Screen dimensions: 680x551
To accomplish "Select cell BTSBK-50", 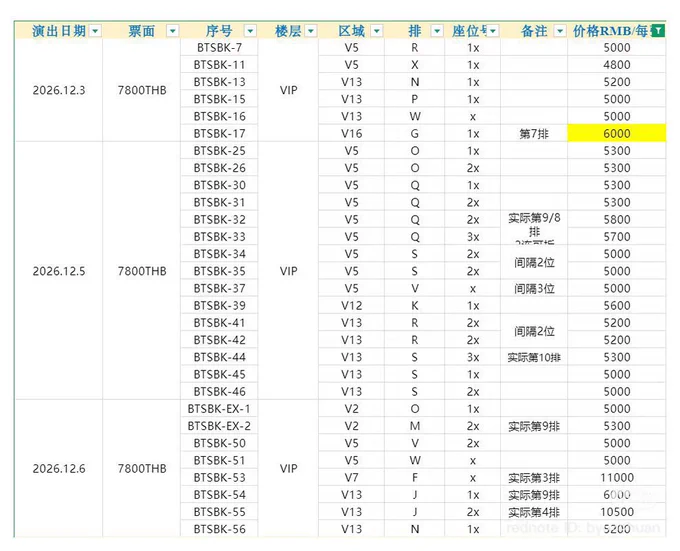I will click(219, 443).
